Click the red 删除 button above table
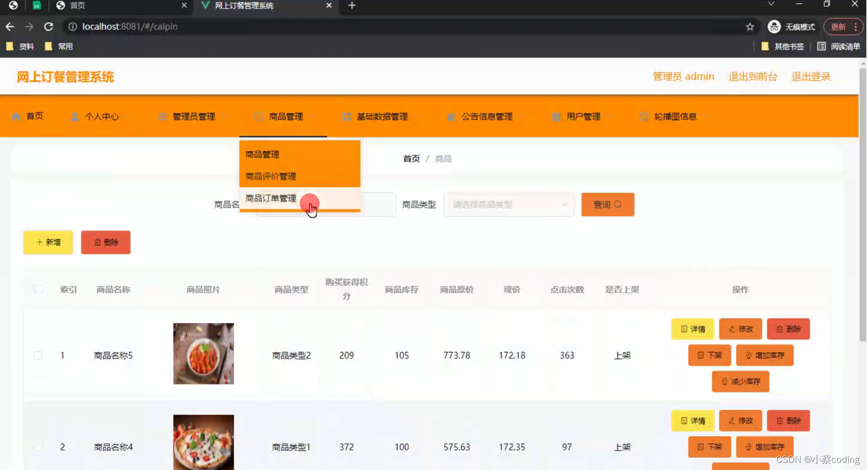The image size is (868, 470). [x=105, y=242]
